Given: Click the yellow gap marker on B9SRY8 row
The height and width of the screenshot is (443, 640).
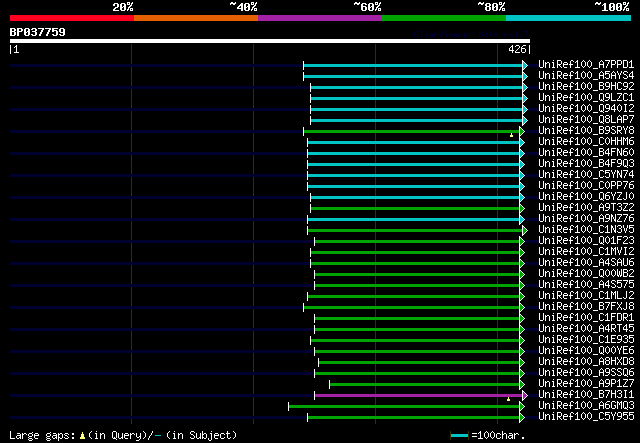Looking at the screenshot, I should [x=511, y=135].
